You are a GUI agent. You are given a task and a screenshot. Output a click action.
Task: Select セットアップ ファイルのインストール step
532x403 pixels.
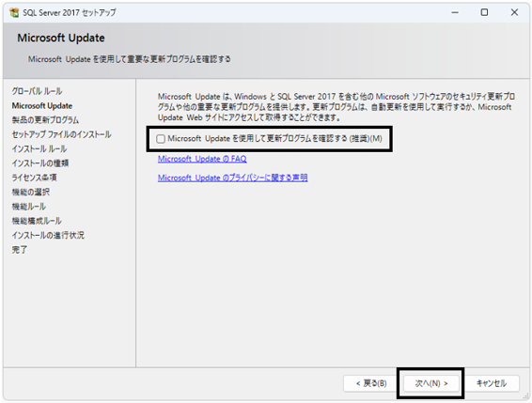[x=61, y=134]
